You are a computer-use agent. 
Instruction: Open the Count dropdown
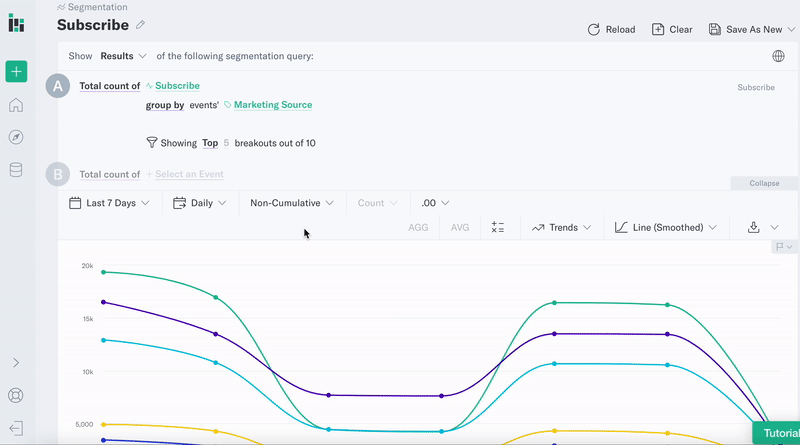point(378,203)
